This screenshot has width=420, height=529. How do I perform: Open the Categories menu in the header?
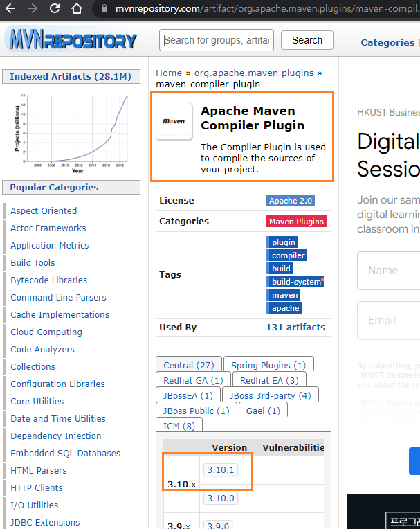point(387,42)
